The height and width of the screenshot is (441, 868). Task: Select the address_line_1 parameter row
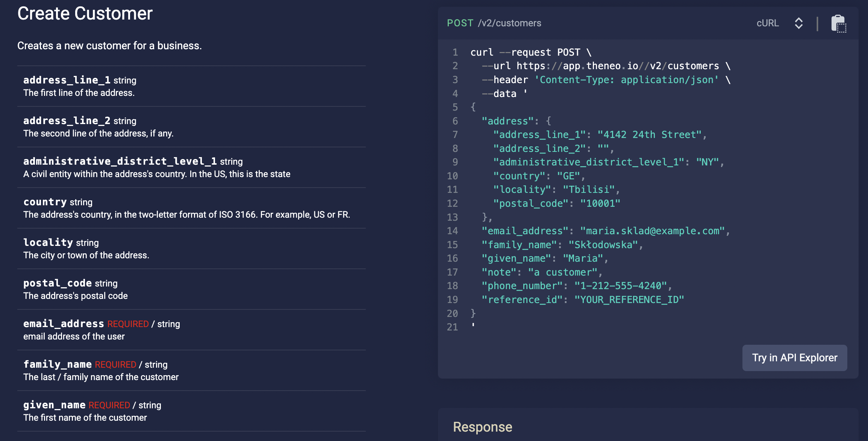tap(191, 86)
